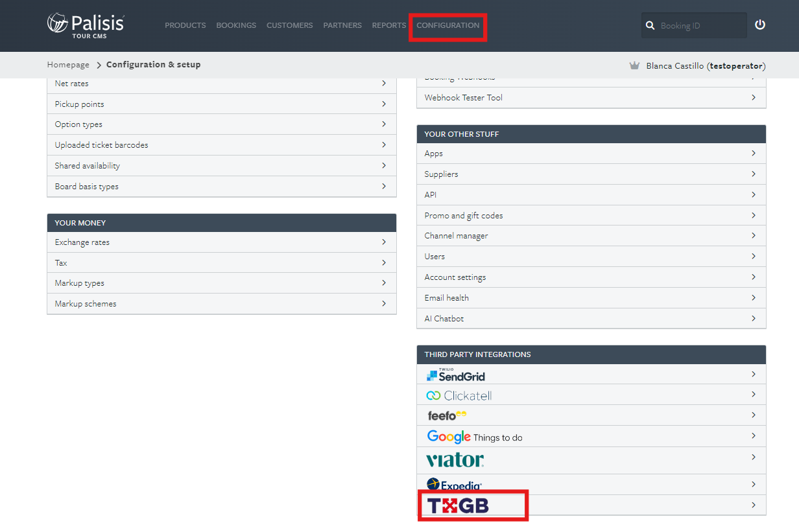Click the Your Money section header

click(222, 223)
